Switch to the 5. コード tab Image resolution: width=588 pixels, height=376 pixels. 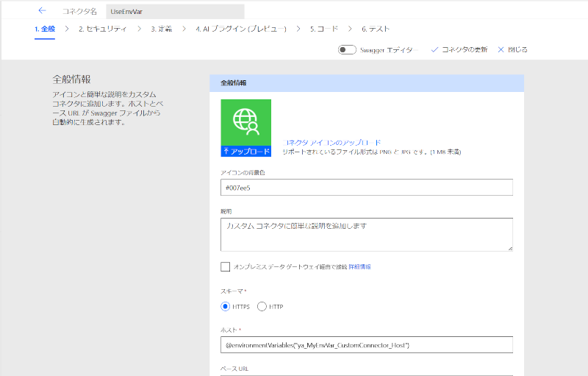point(324,29)
